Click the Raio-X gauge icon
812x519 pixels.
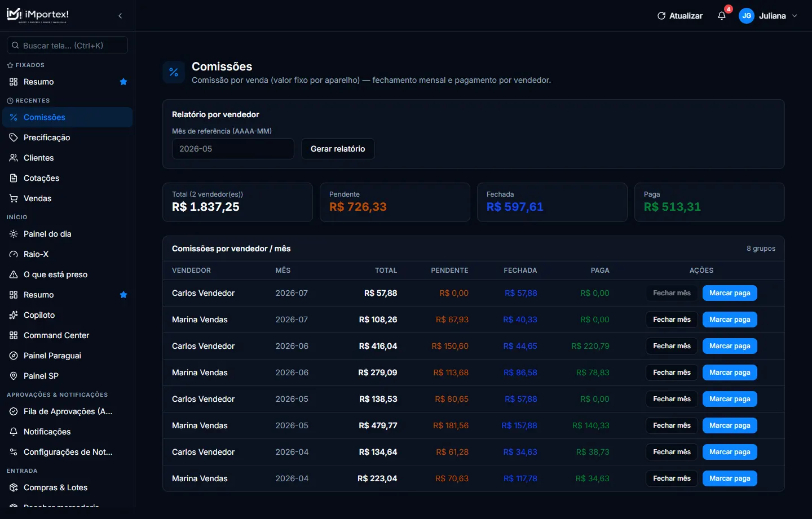point(14,254)
